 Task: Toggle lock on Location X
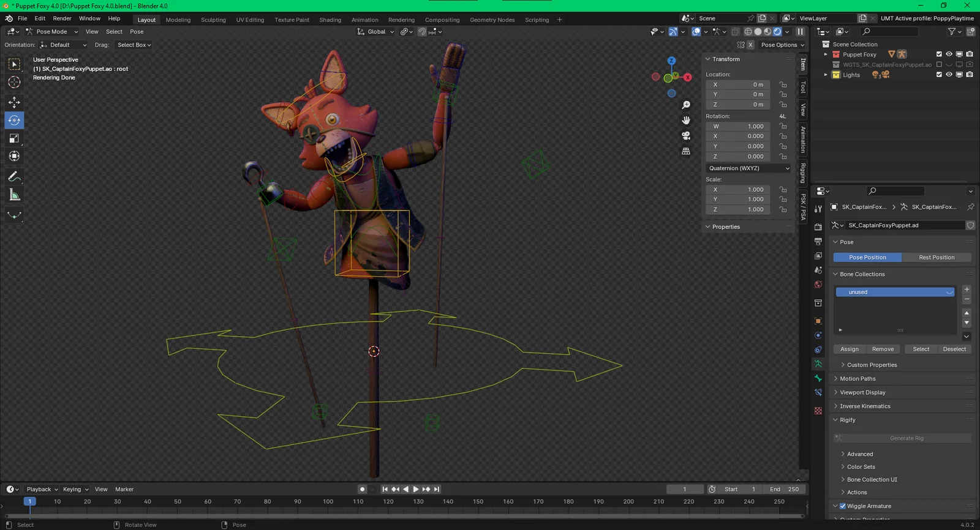(783, 84)
